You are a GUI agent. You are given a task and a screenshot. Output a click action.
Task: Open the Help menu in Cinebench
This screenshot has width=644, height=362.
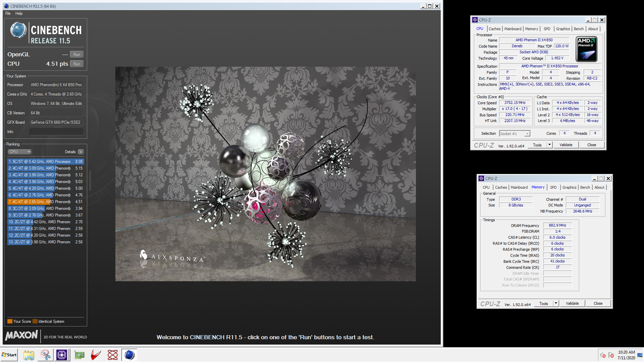tap(19, 13)
